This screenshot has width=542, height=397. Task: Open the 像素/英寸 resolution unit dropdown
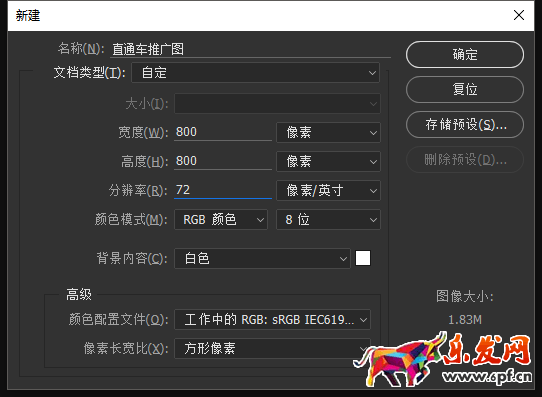point(328,190)
